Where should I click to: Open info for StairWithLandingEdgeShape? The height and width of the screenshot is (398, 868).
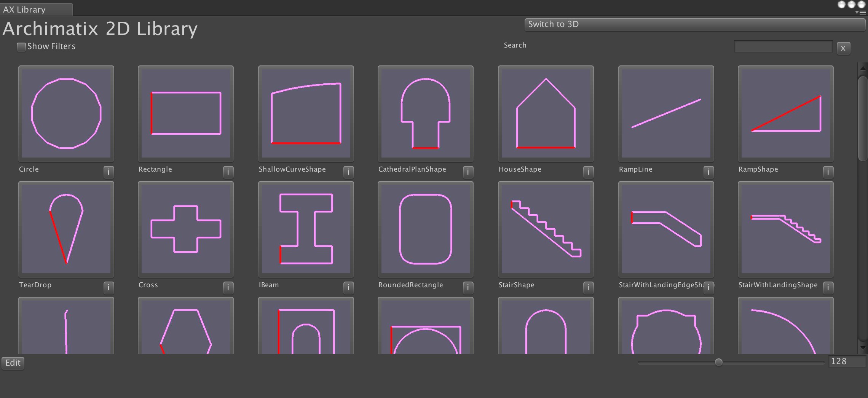(708, 288)
